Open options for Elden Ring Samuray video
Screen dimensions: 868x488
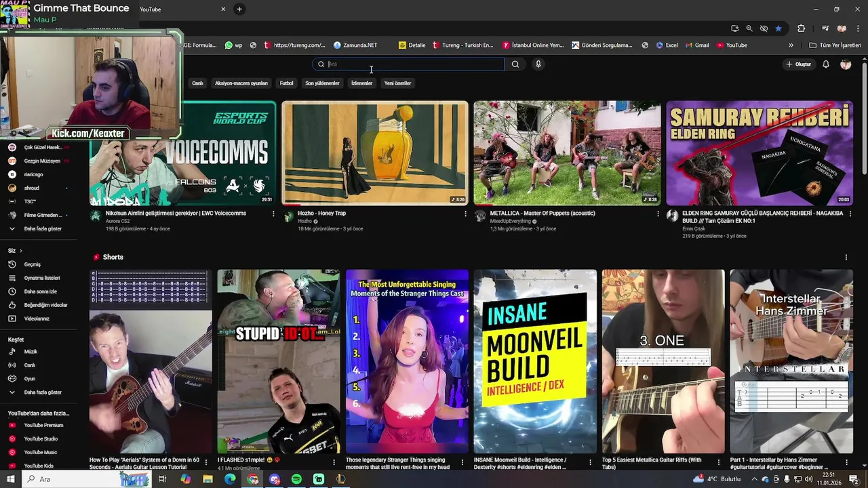pyautogui.click(x=850, y=213)
